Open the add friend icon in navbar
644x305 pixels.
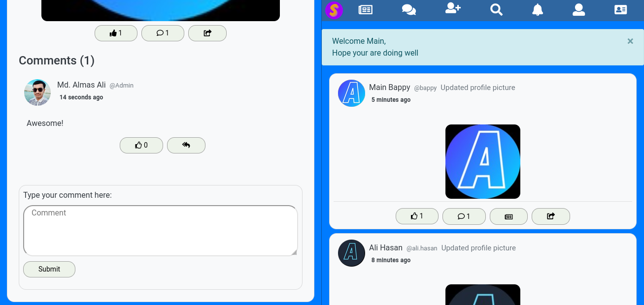(453, 8)
